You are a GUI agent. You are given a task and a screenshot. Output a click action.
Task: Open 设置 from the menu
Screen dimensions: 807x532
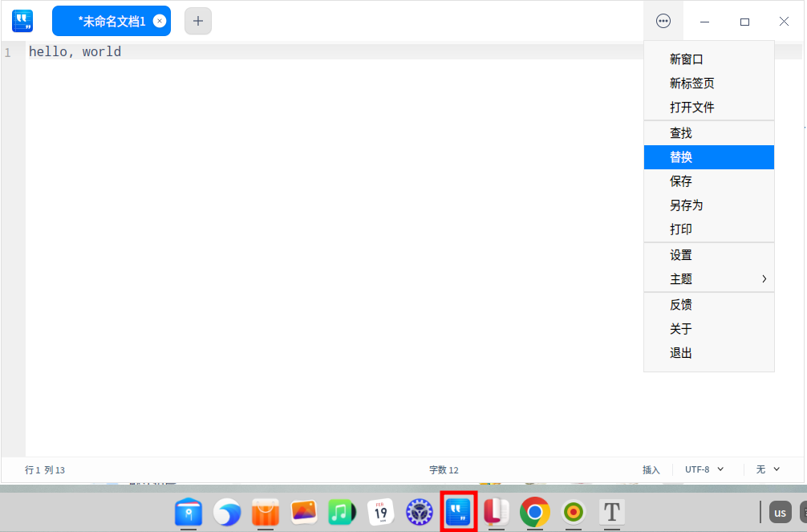click(x=708, y=255)
